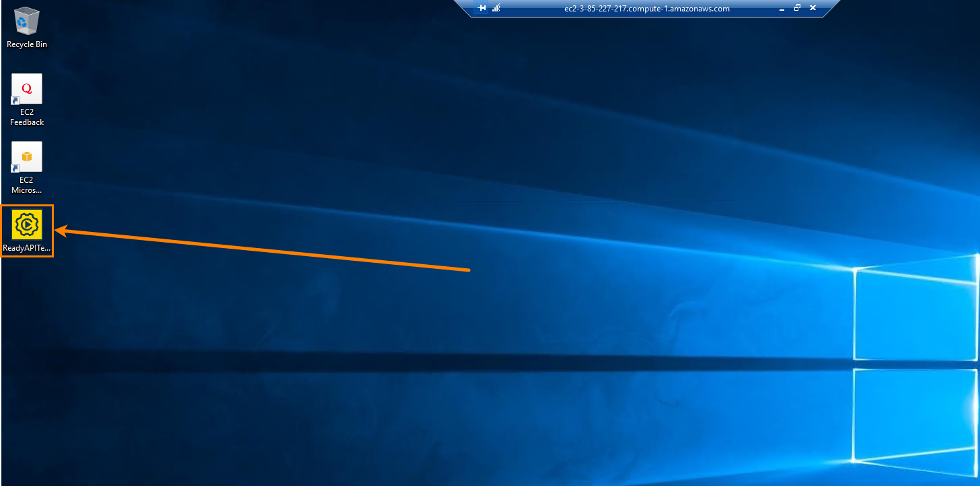Select the EC2 Feedback shortcut
980x486 pixels.
27,99
